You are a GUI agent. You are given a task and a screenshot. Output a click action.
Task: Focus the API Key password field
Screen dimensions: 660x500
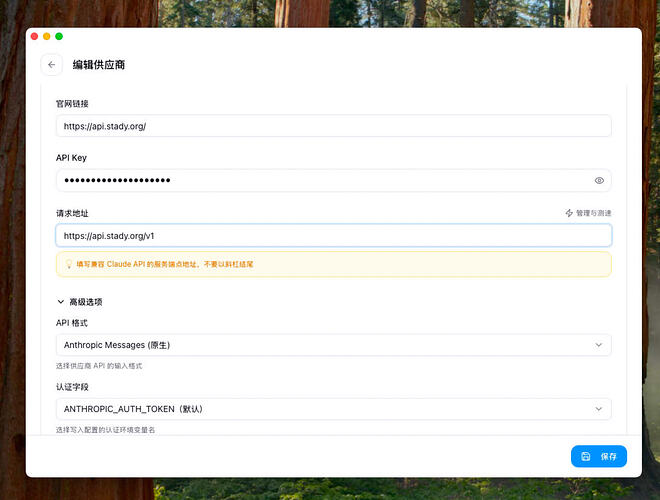pos(333,181)
